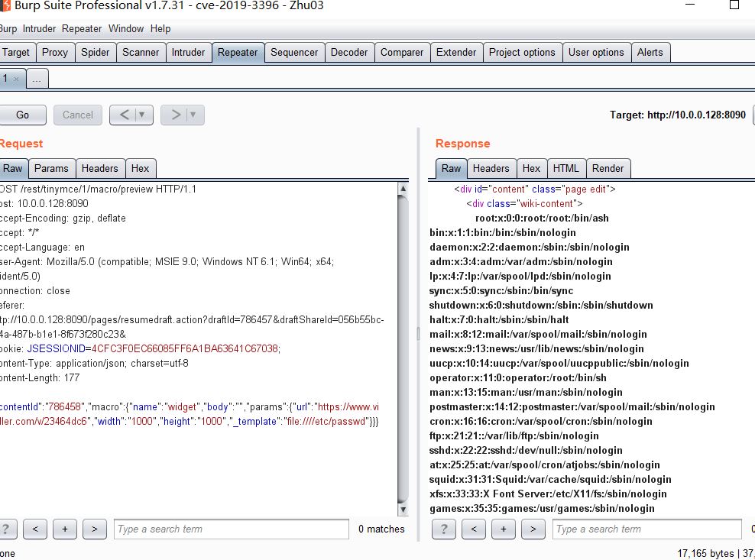Open the forward history dropdown arrow
Screen dimensions: 755x560
point(193,115)
